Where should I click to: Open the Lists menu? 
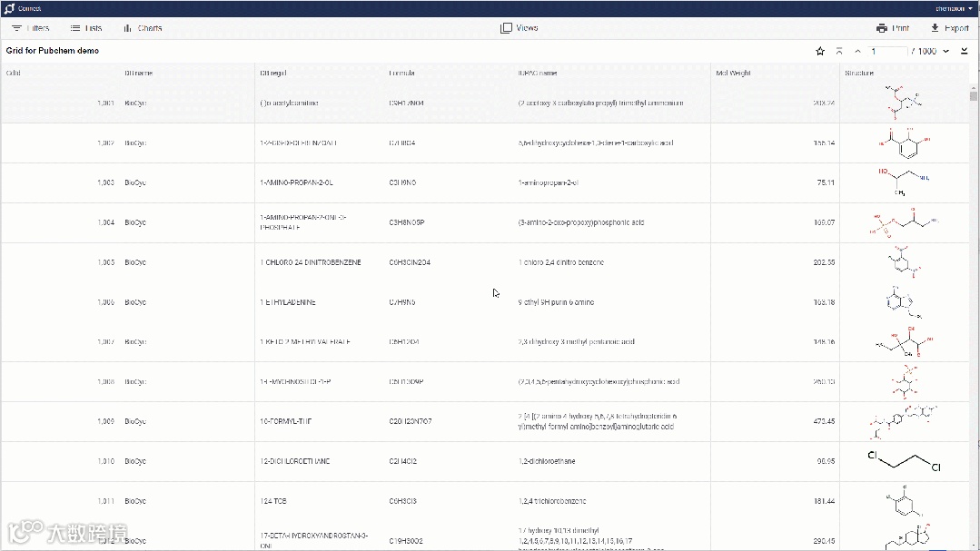[x=86, y=28]
